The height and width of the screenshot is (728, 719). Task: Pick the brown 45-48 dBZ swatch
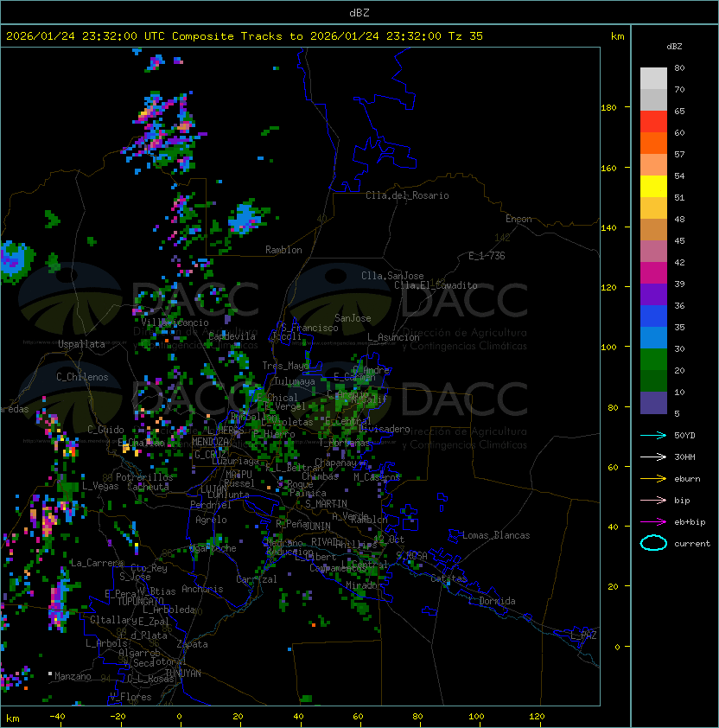[x=653, y=230]
